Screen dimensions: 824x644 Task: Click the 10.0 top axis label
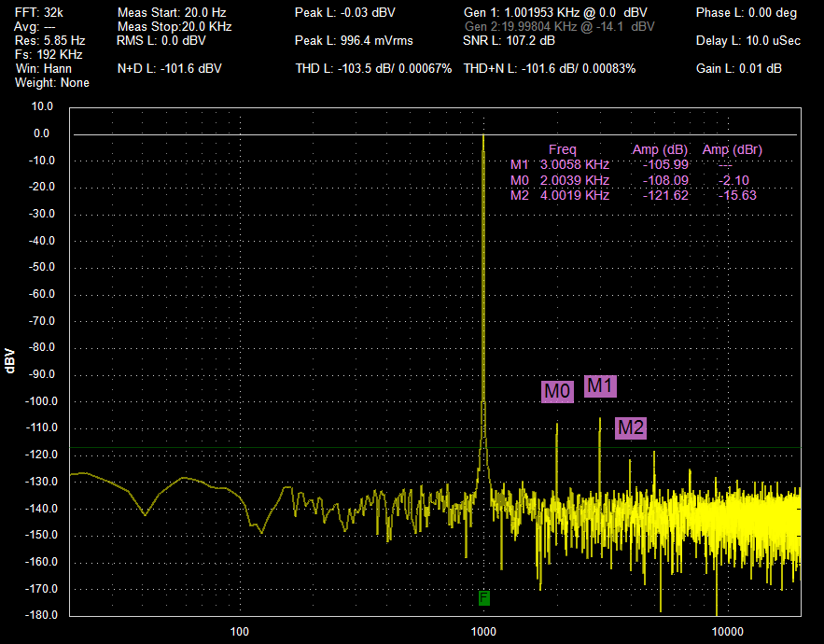point(42,106)
